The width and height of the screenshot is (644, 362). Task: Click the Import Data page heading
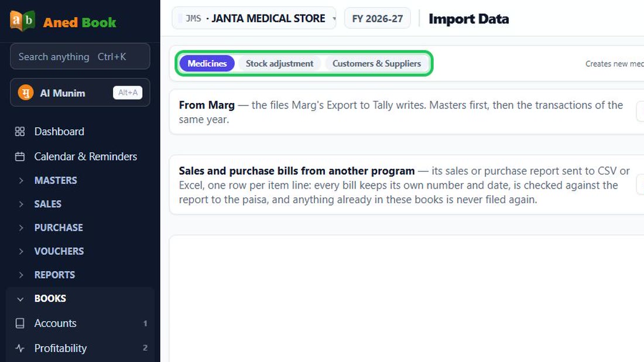[x=468, y=19]
